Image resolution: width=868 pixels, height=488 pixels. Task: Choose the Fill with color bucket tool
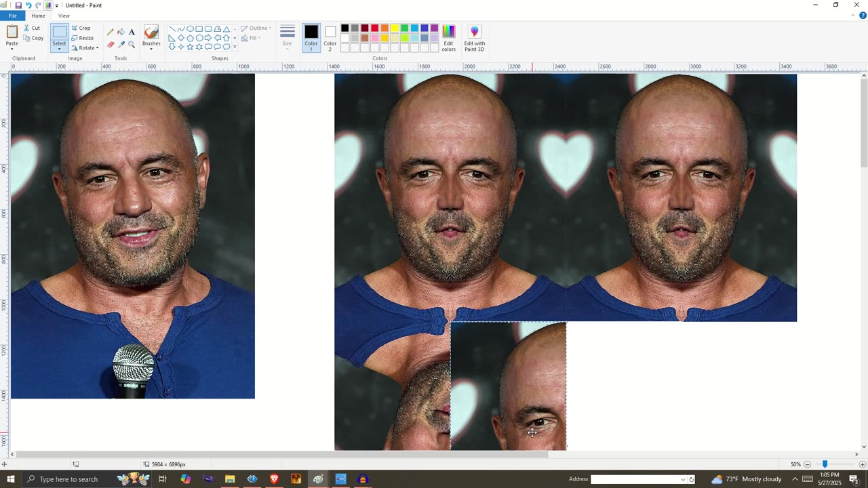pyautogui.click(x=121, y=32)
